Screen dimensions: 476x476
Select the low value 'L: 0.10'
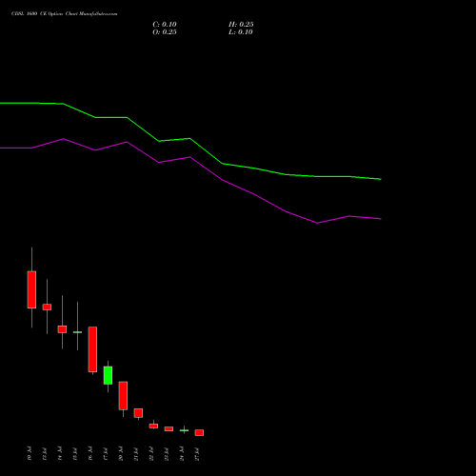(241, 32)
